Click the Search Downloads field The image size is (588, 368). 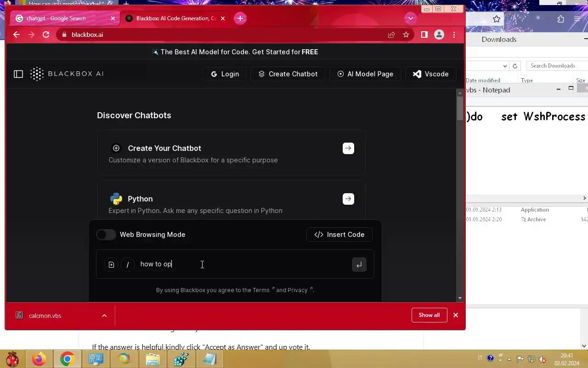(557, 66)
